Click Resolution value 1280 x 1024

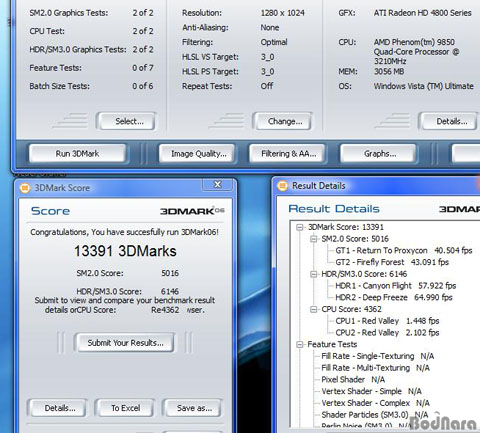[282, 13]
